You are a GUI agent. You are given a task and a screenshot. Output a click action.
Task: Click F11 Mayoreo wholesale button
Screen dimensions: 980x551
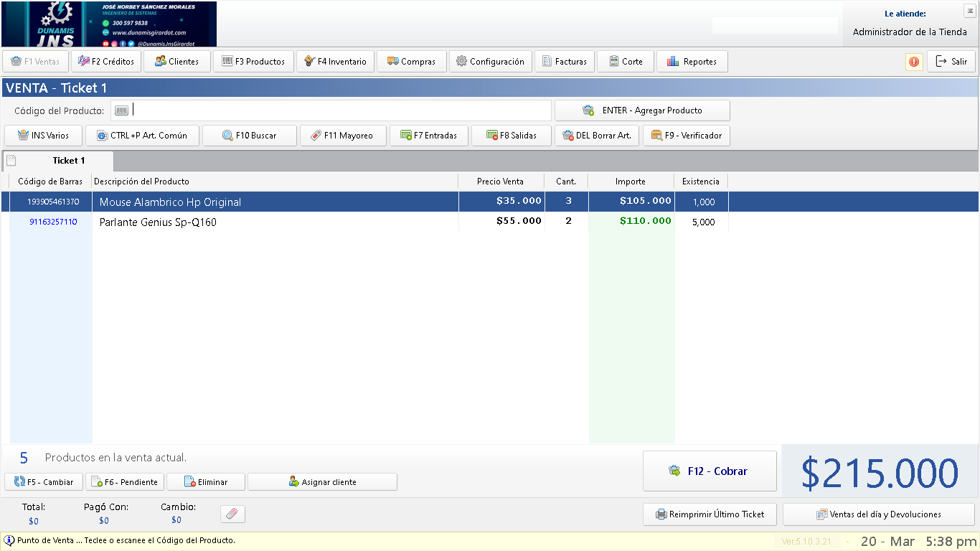343,136
